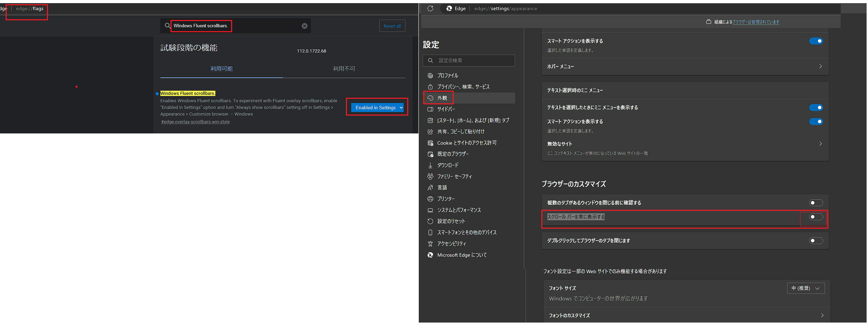Click the アクセシビリティ accessibility icon
Viewport: 868px width, 325px height.
(x=430, y=244)
